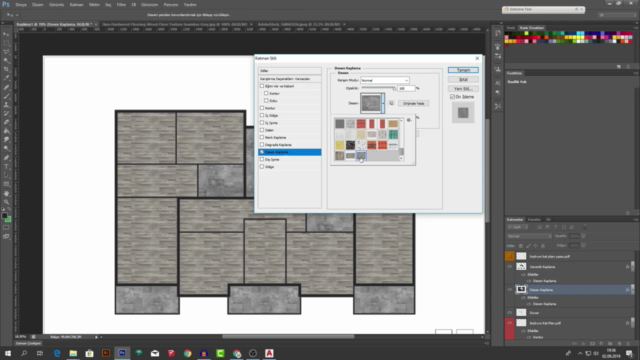640x360 pixels.
Task: Hide the Seramik Kaplama layer
Action: click(509, 267)
